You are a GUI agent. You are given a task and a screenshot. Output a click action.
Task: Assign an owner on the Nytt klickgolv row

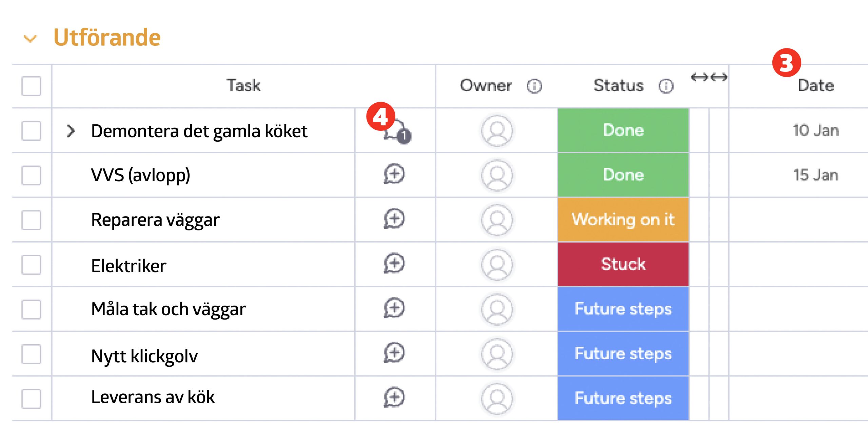[497, 354]
